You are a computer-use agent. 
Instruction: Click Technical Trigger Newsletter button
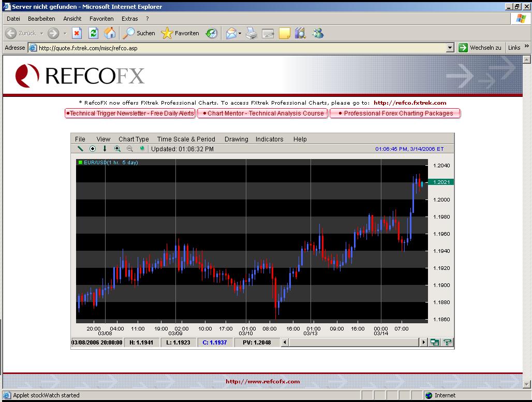[130, 113]
